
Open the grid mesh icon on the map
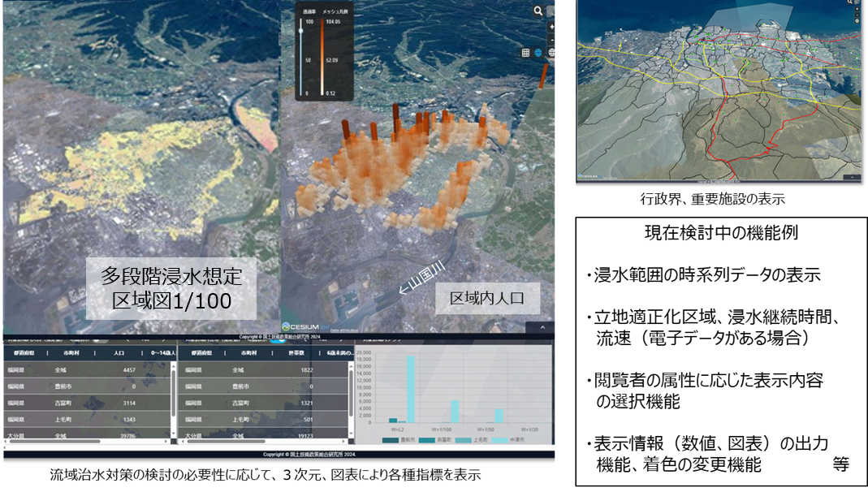(525, 53)
